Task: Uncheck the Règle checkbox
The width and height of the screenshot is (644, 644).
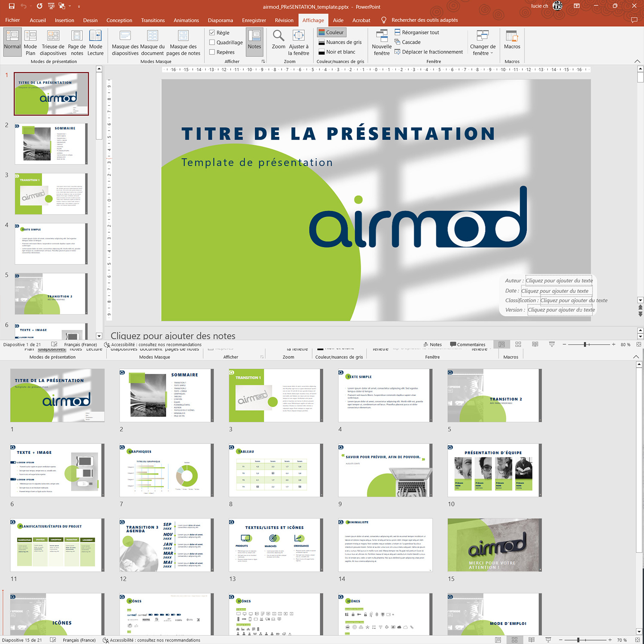Action: point(212,33)
